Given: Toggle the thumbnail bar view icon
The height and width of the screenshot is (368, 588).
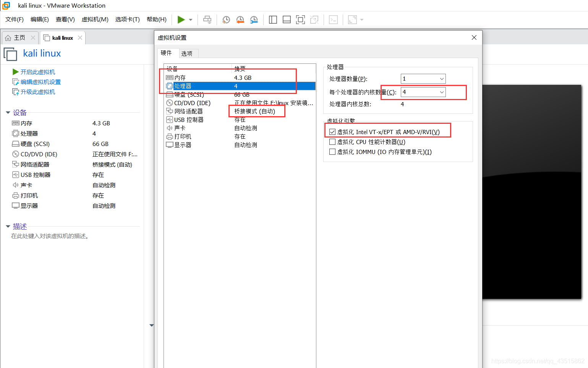Looking at the screenshot, I should click(x=287, y=19).
